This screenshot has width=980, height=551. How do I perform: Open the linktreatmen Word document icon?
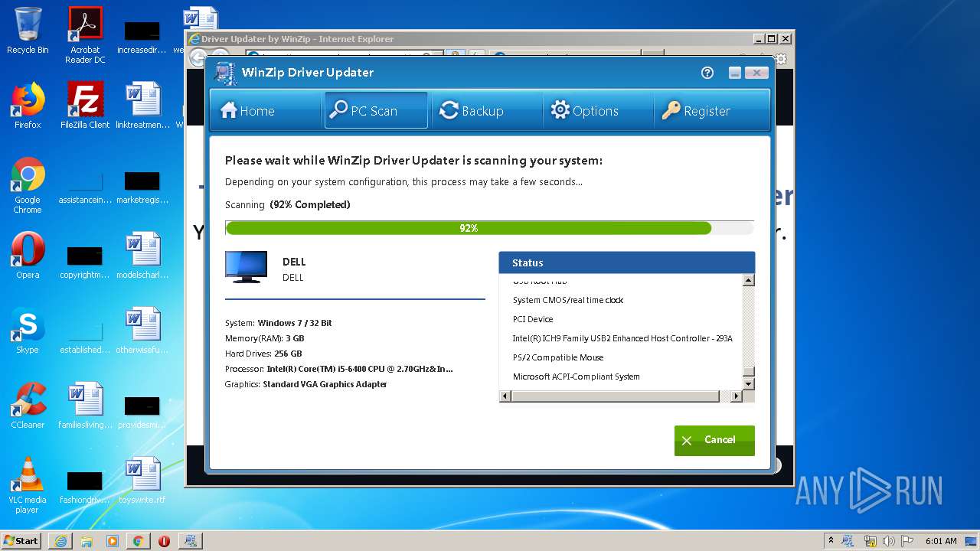(142, 106)
